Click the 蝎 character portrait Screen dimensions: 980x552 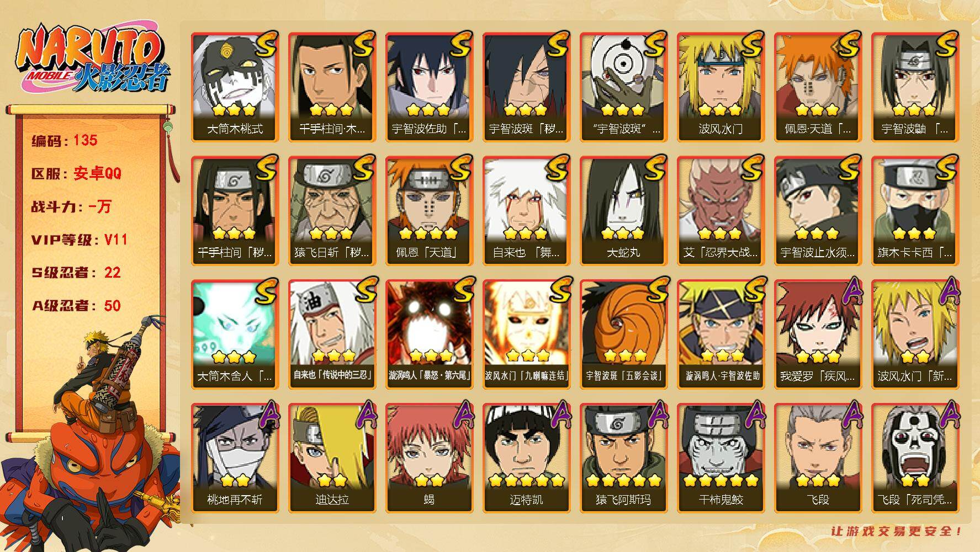coord(429,458)
